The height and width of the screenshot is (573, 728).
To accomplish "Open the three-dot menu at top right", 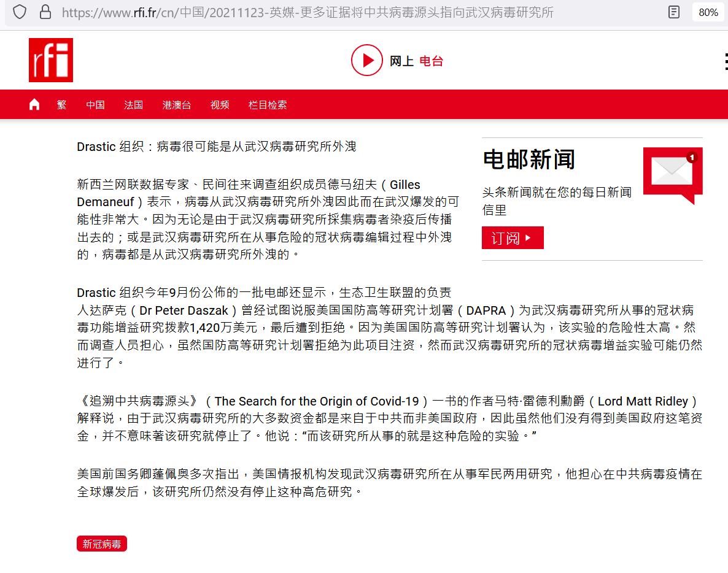I will [725, 61].
